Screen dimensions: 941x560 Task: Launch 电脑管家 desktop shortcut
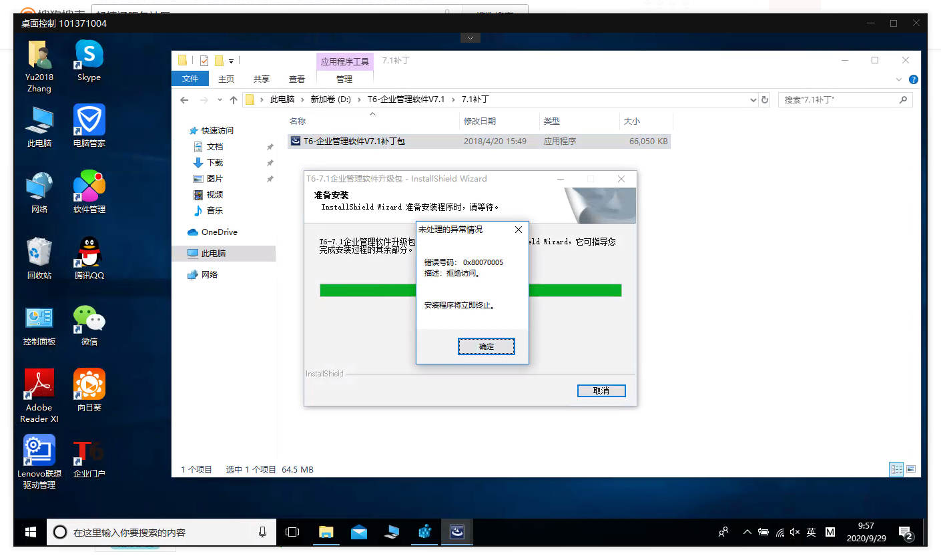coord(89,126)
